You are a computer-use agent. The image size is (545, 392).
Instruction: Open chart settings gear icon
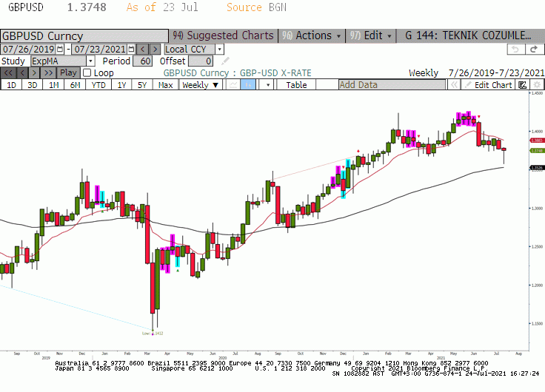[x=537, y=85]
